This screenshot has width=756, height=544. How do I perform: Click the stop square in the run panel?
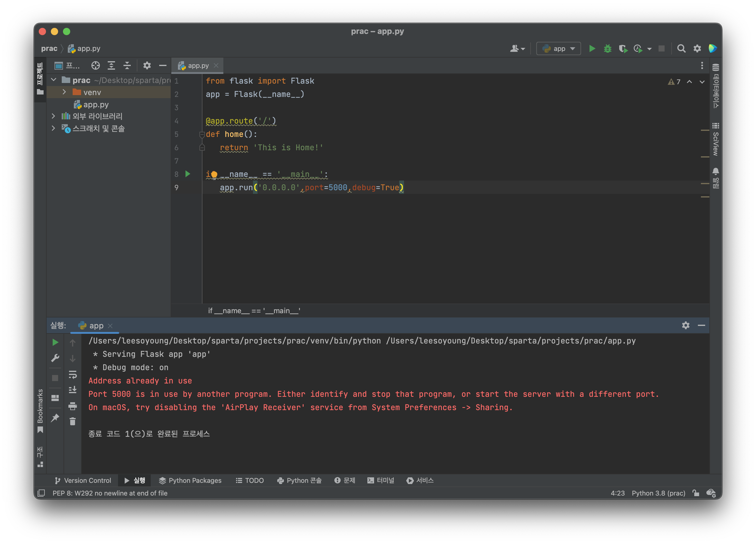55,378
